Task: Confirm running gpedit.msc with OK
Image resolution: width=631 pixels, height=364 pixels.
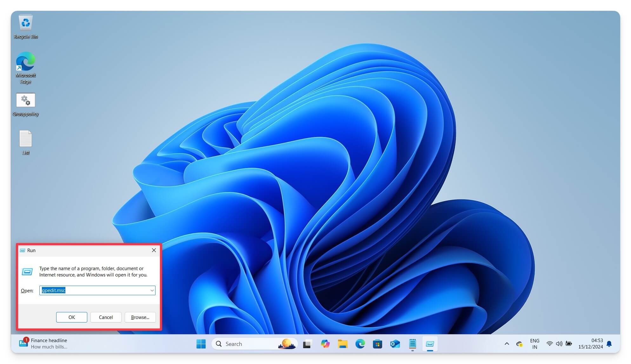Action: [71, 317]
